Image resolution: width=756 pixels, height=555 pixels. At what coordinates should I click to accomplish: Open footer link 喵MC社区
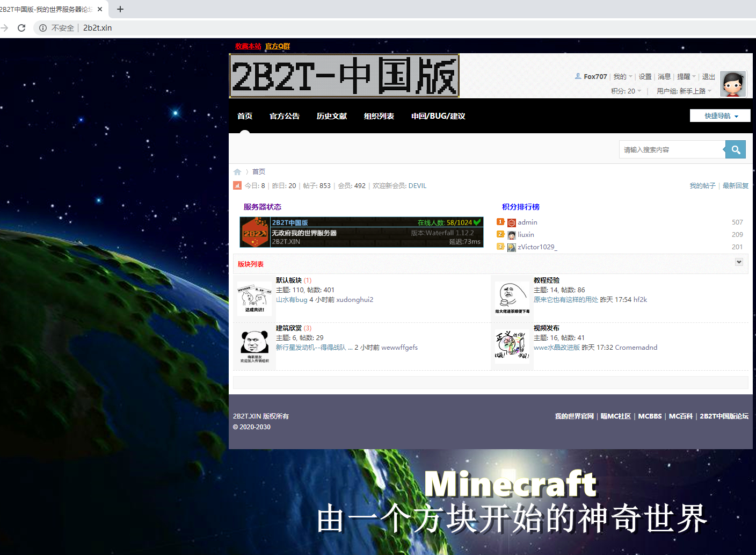click(616, 416)
